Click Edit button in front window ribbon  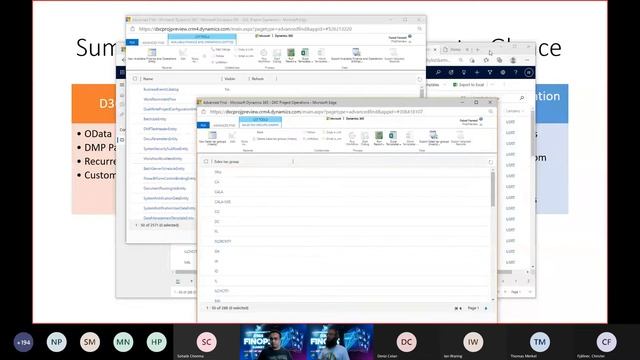[233, 138]
